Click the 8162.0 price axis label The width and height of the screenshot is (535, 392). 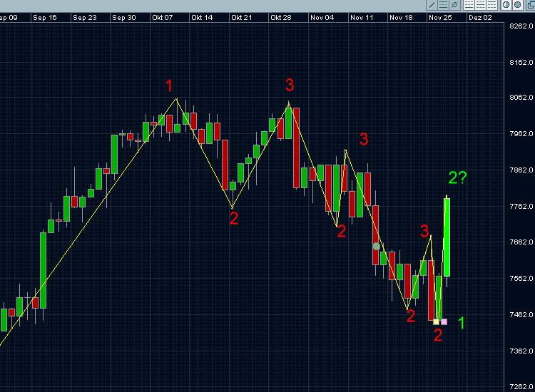521,63
